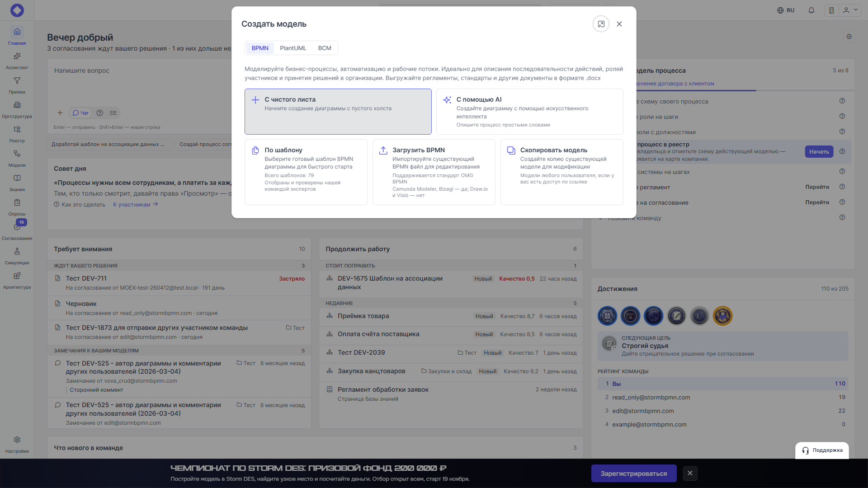Open the Поддержка support widget
Screen dimensions: 868x488
[822, 450]
